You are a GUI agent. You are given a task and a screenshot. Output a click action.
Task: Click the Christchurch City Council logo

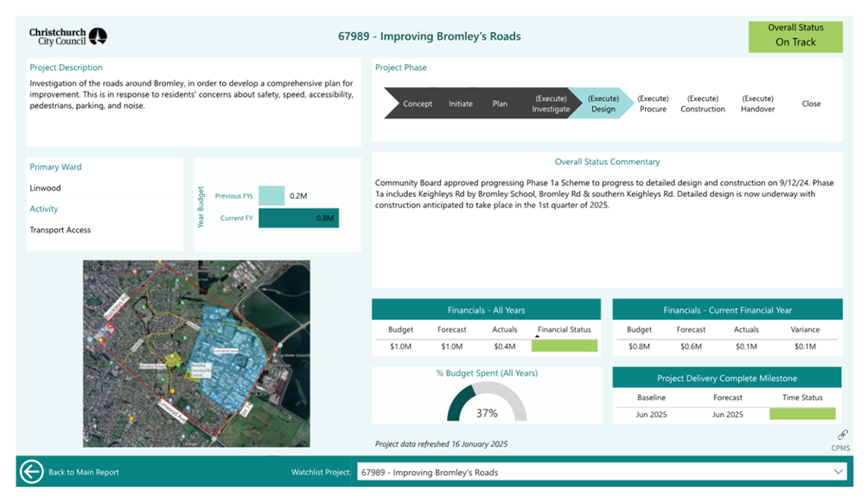click(x=68, y=36)
